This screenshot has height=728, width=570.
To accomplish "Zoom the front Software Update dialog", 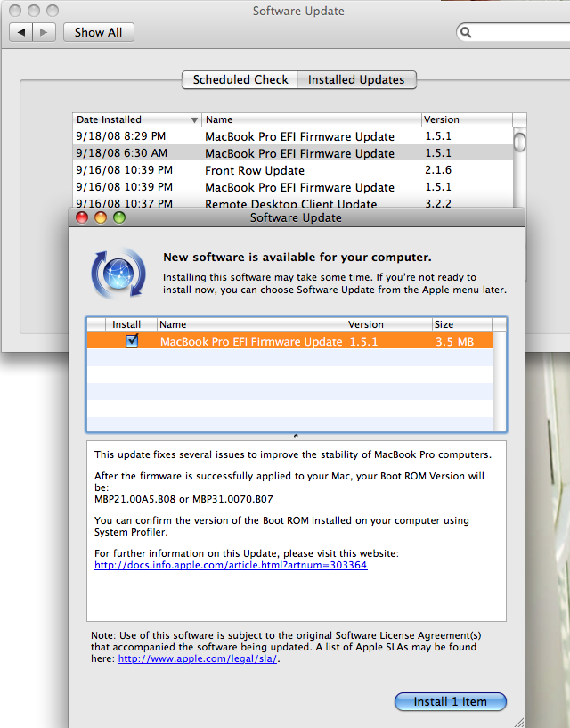I will [119, 217].
